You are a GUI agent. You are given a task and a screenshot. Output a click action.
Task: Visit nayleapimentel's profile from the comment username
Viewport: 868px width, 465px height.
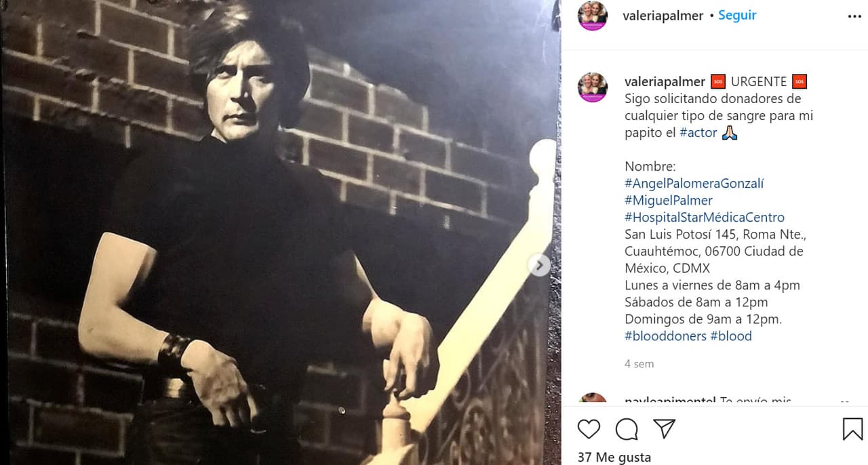(670, 400)
